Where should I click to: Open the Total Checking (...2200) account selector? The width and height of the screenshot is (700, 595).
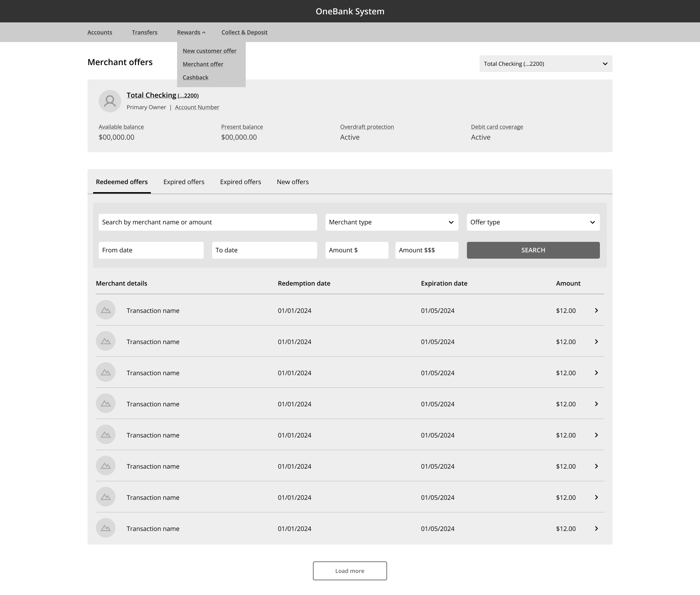point(546,64)
